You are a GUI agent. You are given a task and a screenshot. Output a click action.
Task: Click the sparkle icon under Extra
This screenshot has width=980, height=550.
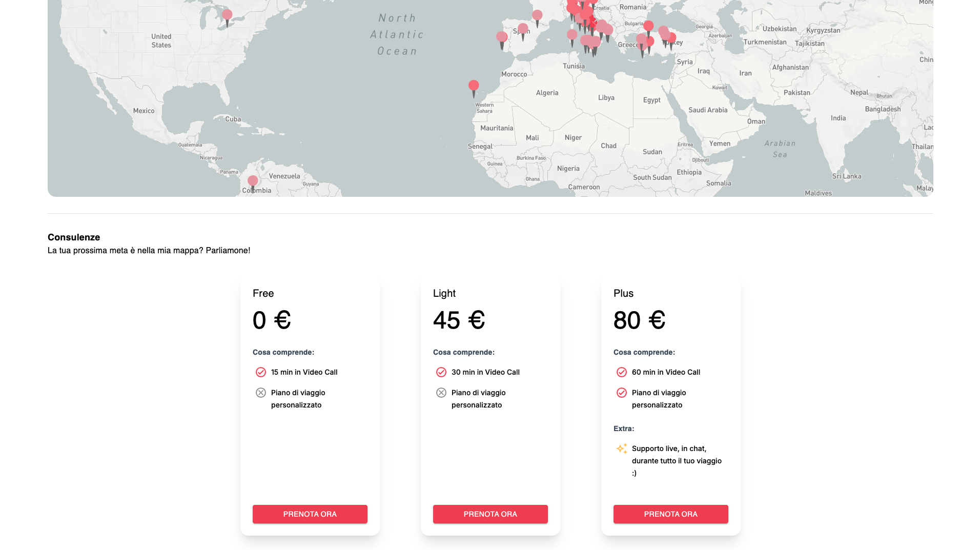pos(621,449)
